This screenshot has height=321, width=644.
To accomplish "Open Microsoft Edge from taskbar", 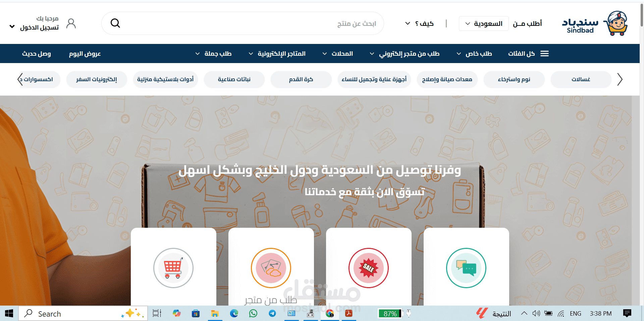I will [234, 314].
